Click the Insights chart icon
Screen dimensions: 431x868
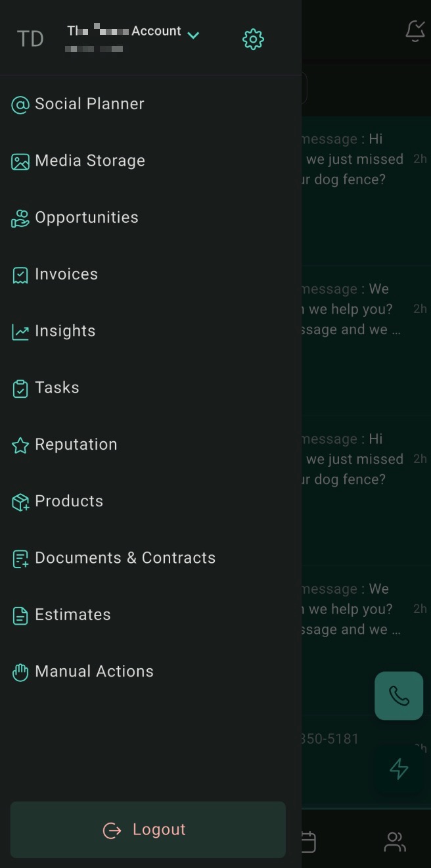20,332
